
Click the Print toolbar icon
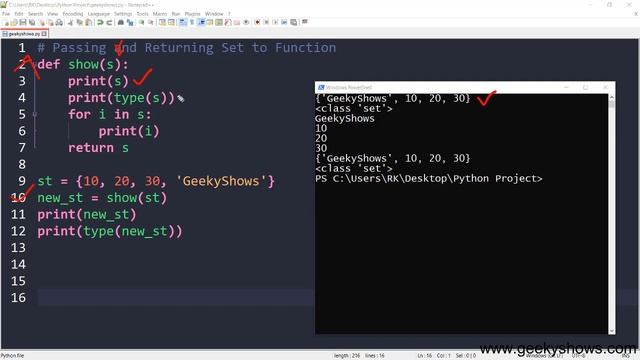[x=59, y=22]
